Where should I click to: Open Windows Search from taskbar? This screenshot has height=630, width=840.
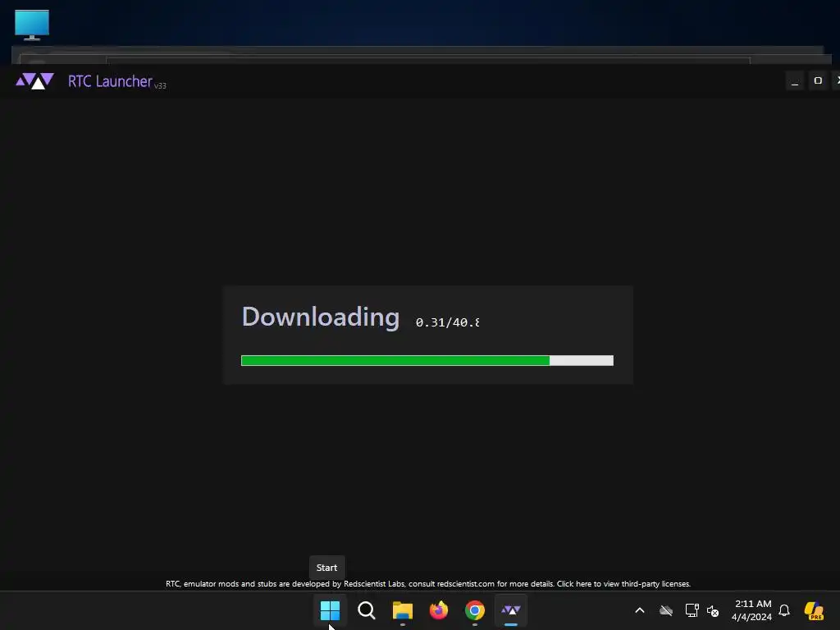pos(367,610)
